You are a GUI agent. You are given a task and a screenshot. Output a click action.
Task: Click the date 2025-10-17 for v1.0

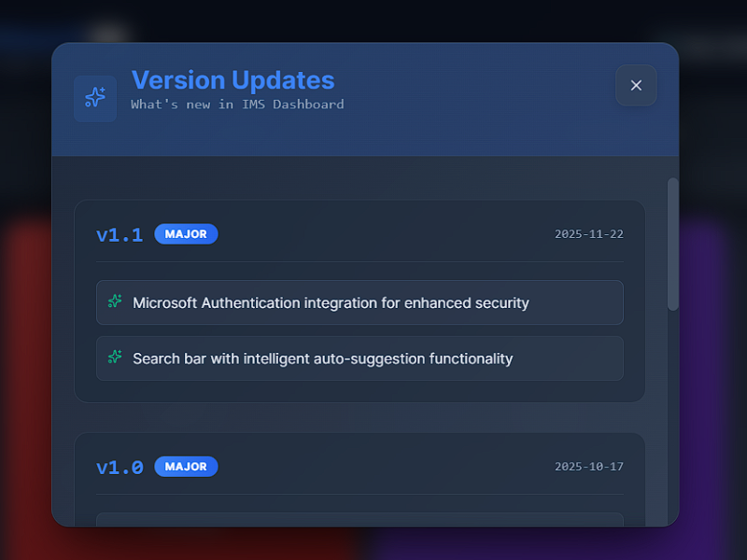[x=588, y=466]
